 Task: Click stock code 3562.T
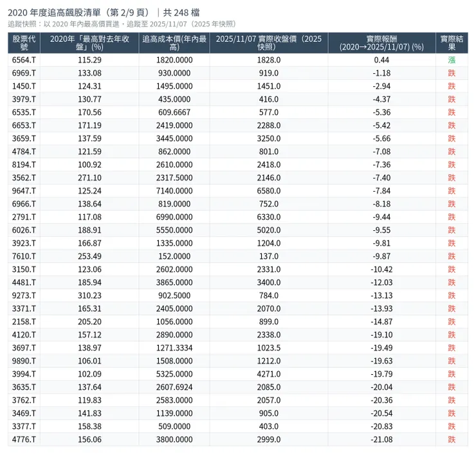click(x=24, y=177)
